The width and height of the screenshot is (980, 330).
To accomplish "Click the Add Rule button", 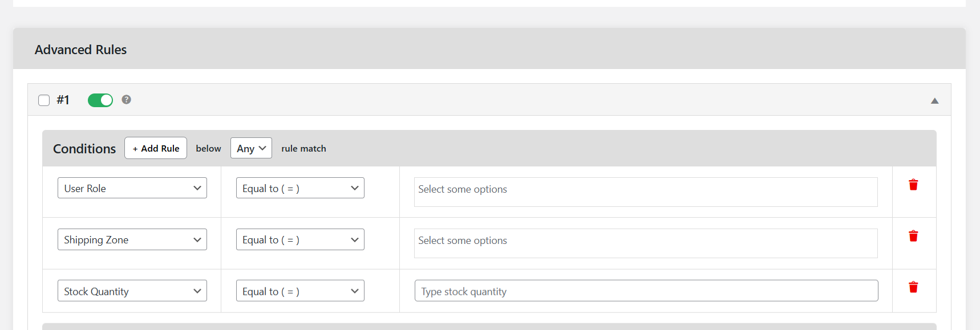I will pos(156,148).
